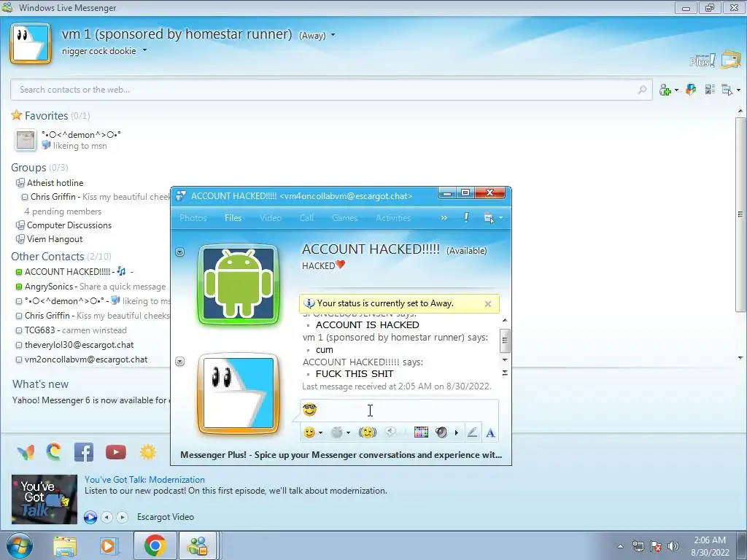Open the YouTube icon in bottom bar
The height and width of the screenshot is (560, 747).
point(116,452)
